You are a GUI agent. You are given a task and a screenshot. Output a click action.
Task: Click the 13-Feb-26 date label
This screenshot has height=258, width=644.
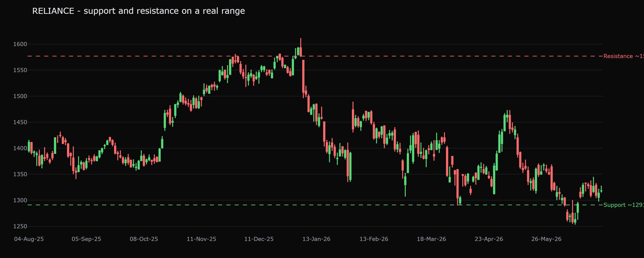[x=374, y=239]
